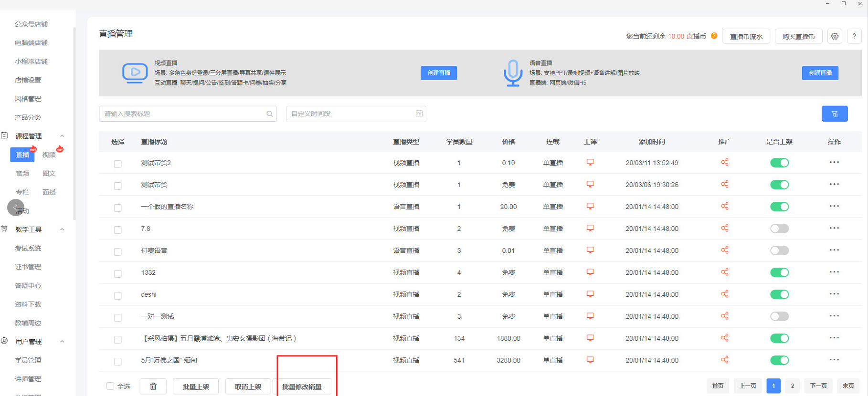Open the 视频 course tab in sidebar

[49, 155]
